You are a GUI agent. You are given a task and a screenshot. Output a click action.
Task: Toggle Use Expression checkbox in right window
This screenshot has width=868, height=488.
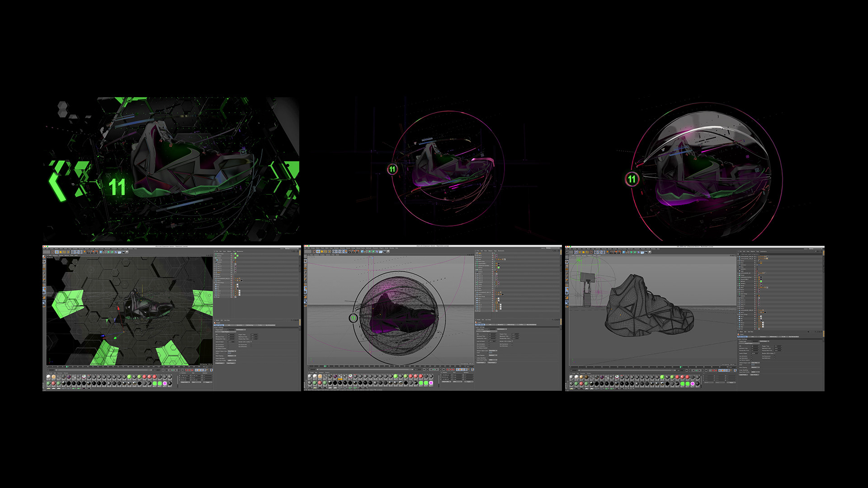[774, 356]
